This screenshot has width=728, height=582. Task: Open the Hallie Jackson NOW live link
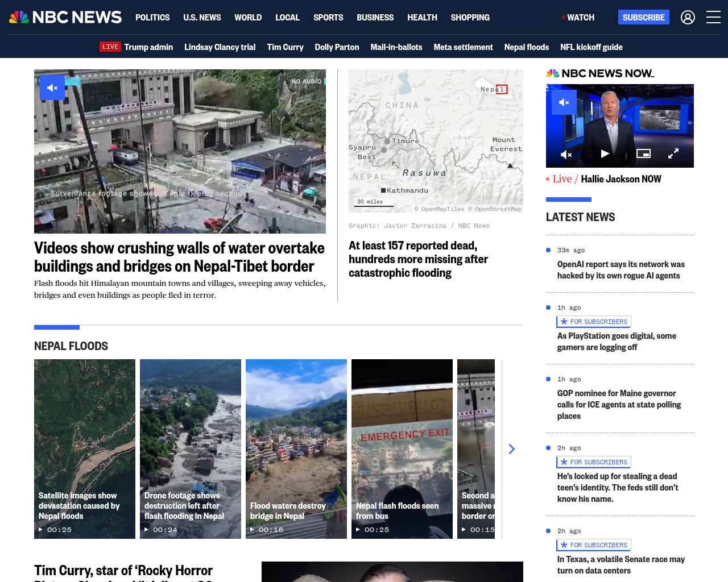point(621,179)
